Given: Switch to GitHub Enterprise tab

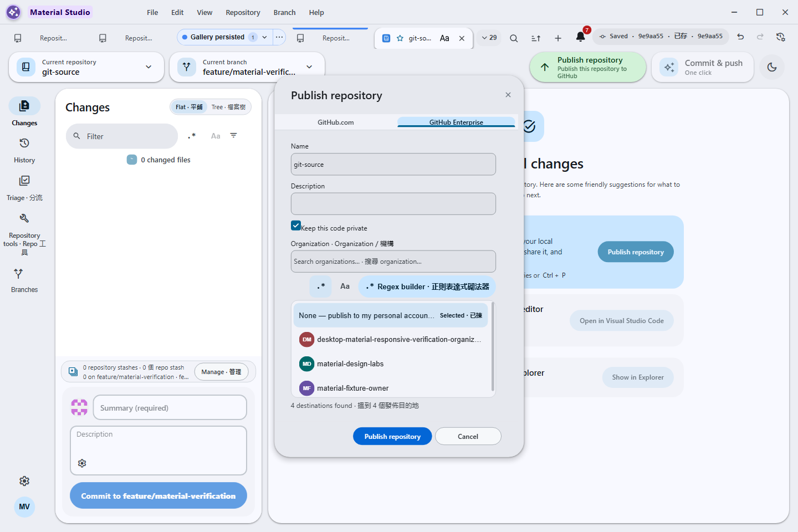Looking at the screenshot, I should coord(456,122).
